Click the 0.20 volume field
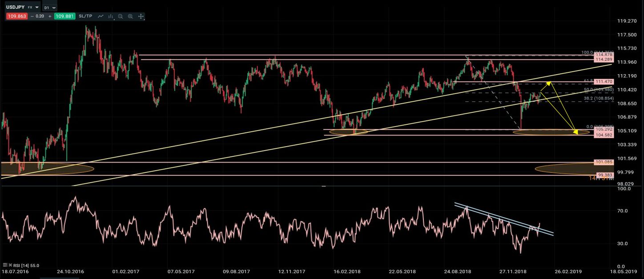 40,16
